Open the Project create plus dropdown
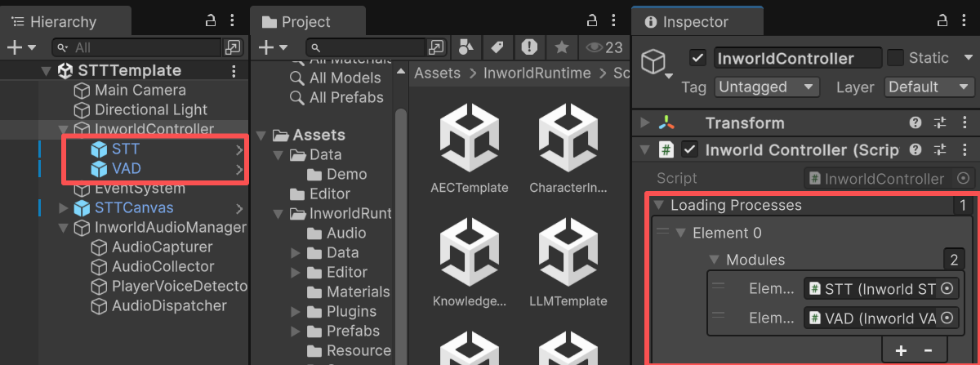The width and height of the screenshot is (980, 365). [x=271, y=47]
